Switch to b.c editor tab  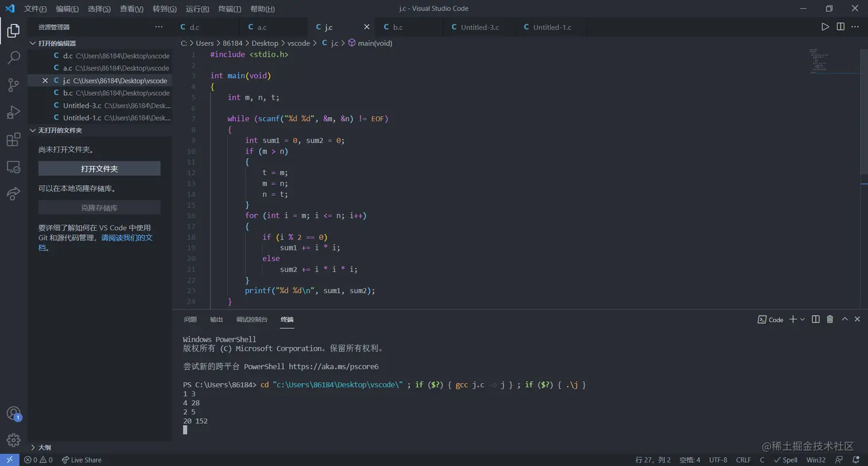point(409,27)
